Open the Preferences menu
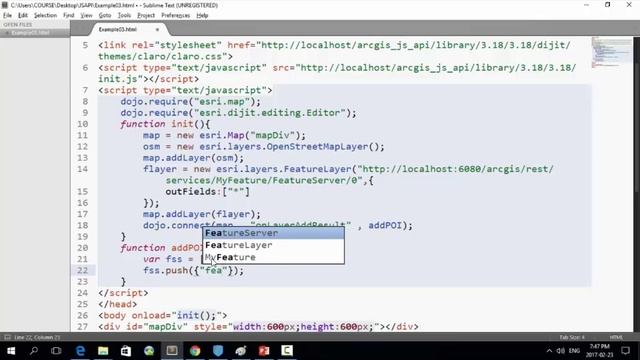This screenshot has height=360, width=640. click(x=176, y=16)
